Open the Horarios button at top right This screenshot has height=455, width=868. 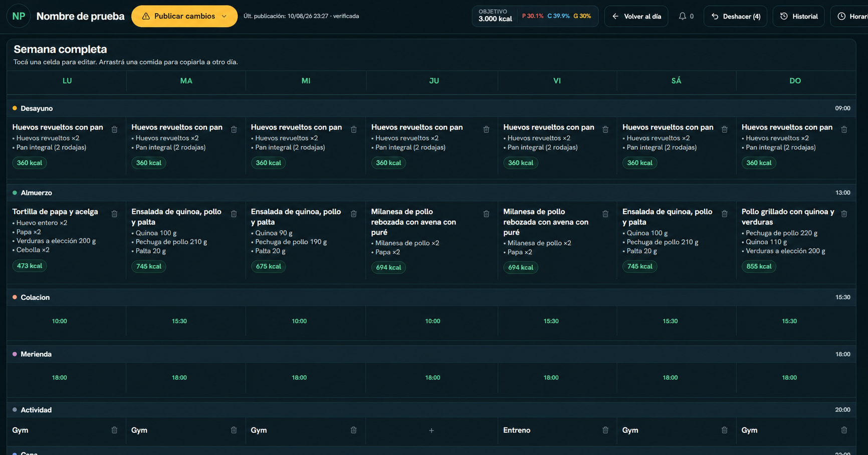(850, 17)
